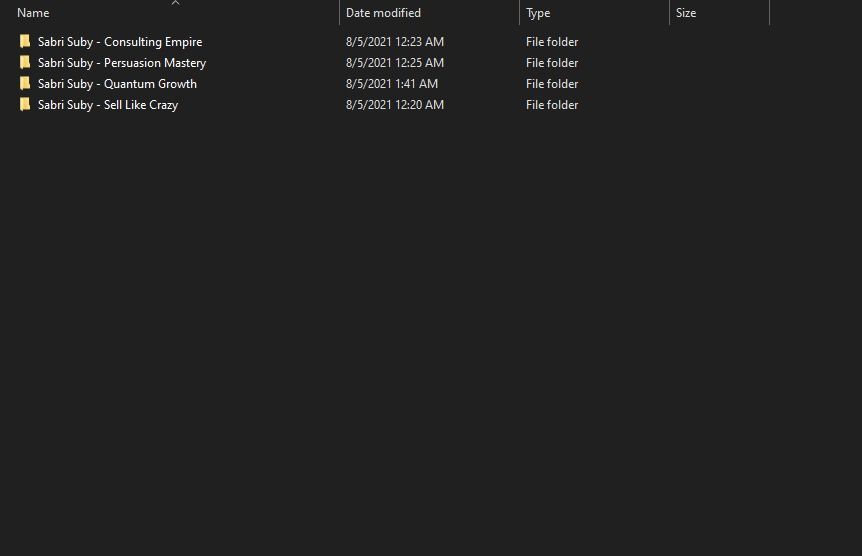The width and height of the screenshot is (862, 556).
Task: Click the Sell Like Crazy folder icon
Action: [25, 105]
